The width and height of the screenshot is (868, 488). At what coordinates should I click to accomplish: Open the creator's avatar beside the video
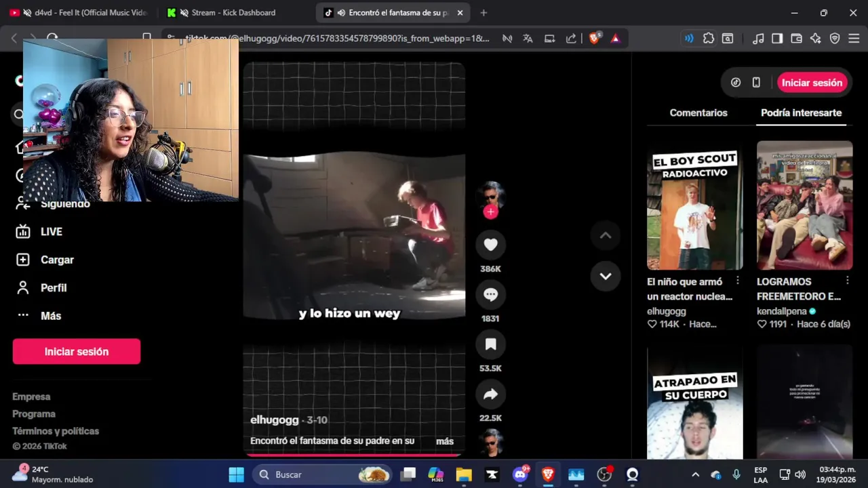pyautogui.click(x=490, y=195)
